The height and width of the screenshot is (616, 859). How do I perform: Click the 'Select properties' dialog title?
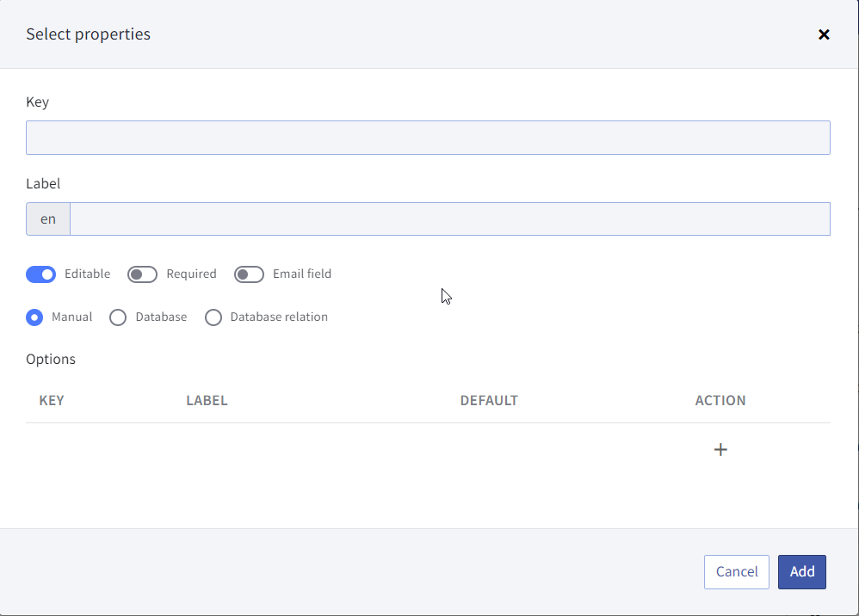(x=88, y=34)
